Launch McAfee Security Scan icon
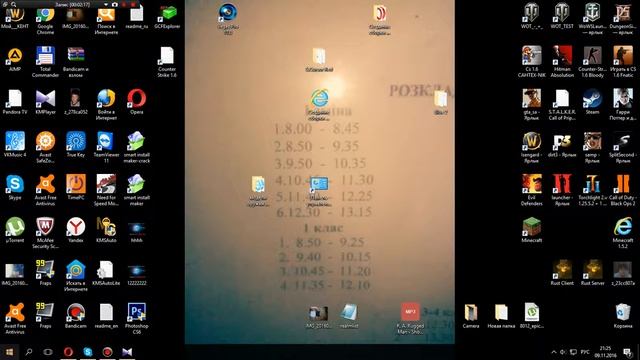This screenshot has width=640, height=360. 45,233
